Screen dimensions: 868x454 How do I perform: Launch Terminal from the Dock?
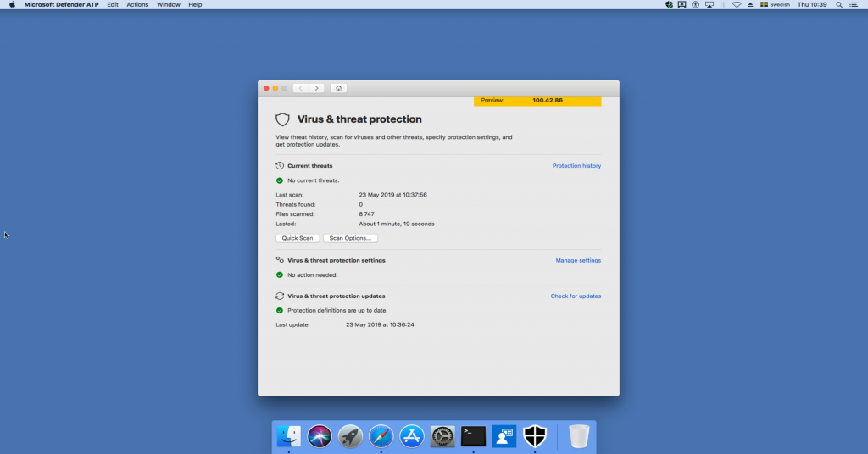point(473,436)
